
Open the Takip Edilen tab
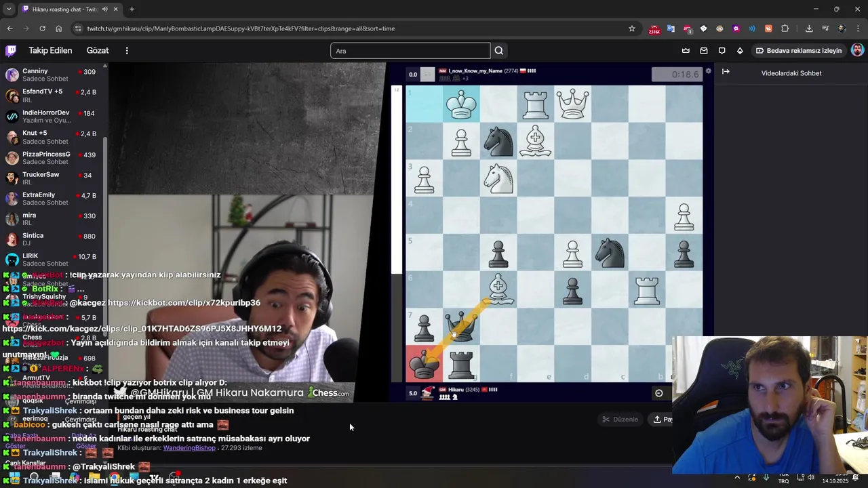(x=50, y=51)
